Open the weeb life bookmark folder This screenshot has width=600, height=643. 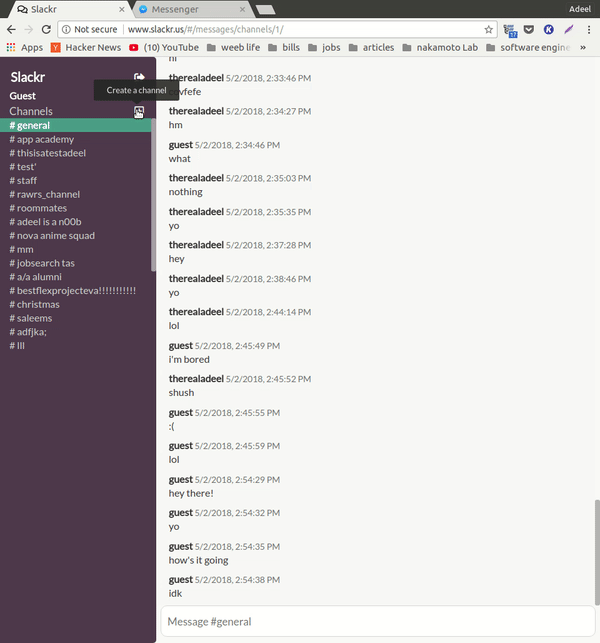click(233, 48)
